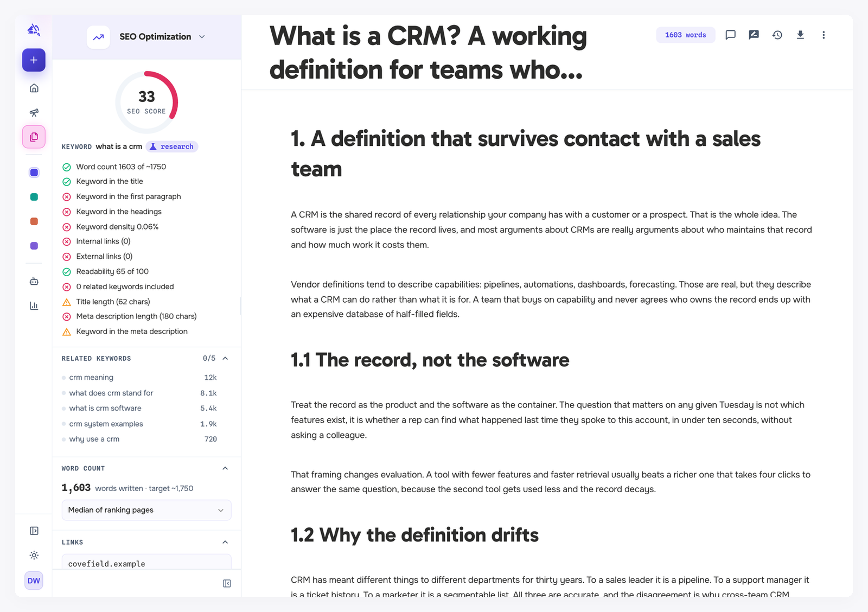Open the documents icon in the sidebar
868x612 pixels.
pos(34,137)
